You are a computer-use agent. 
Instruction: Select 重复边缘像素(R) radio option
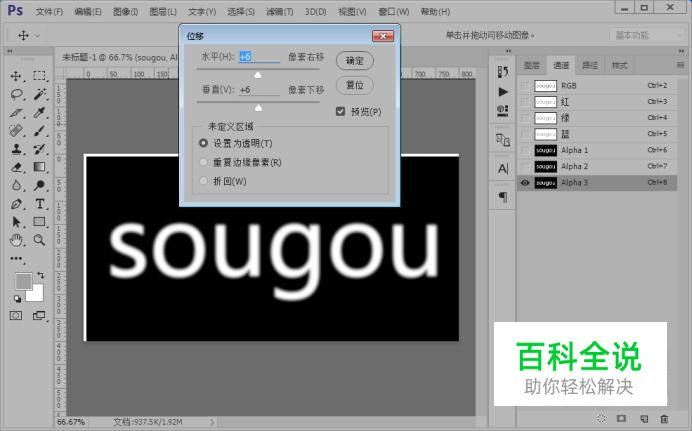[203, 162]
